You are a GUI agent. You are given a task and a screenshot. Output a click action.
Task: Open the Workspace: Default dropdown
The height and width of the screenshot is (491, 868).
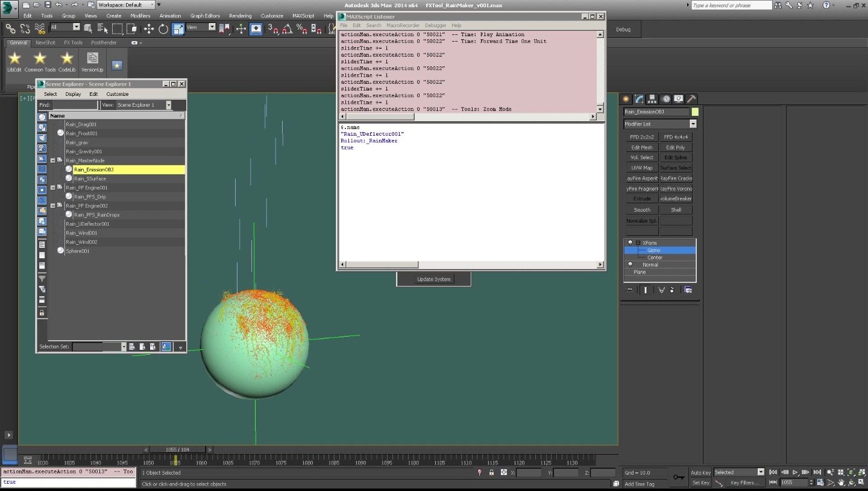click(x=127, y=5)
